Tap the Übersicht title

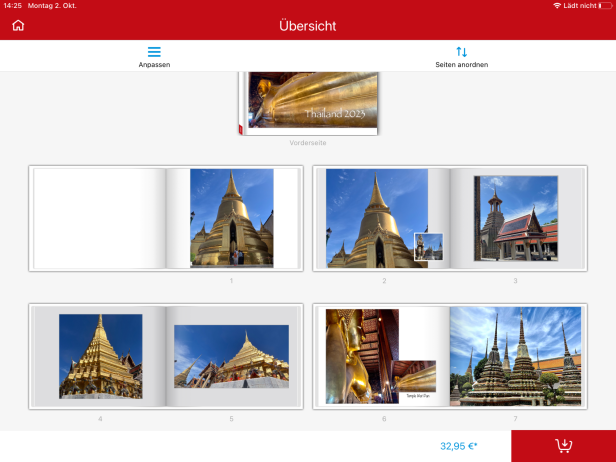point(308,26)
